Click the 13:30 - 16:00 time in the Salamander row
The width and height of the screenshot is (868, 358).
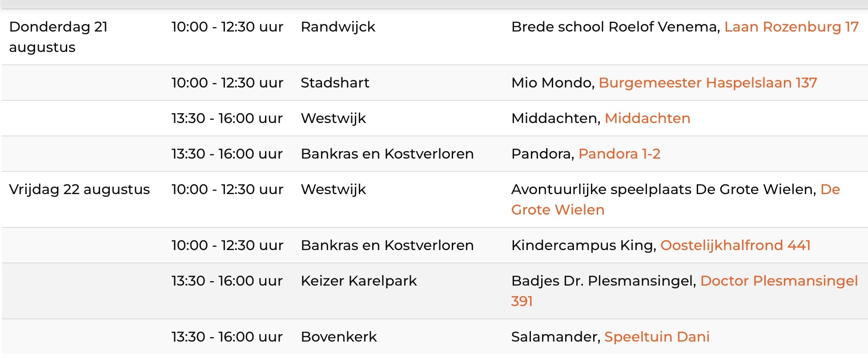(x=227, y=337)
